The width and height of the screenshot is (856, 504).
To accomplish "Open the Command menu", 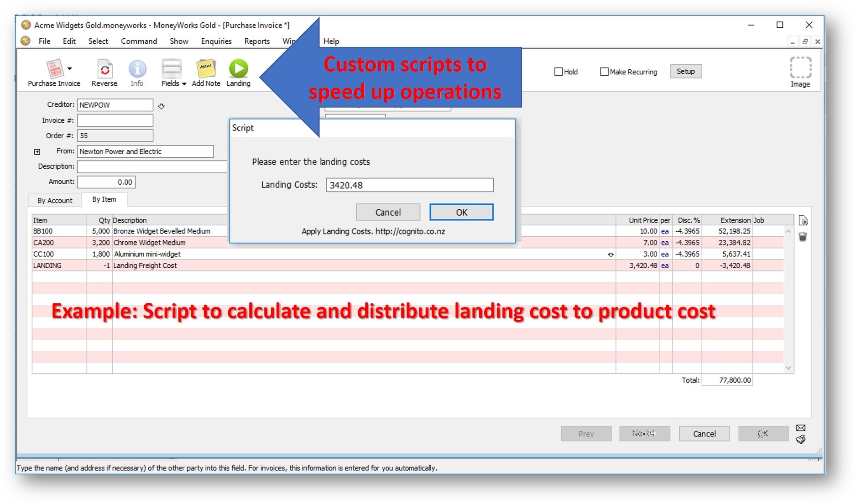I will click(x=139, y=41).
